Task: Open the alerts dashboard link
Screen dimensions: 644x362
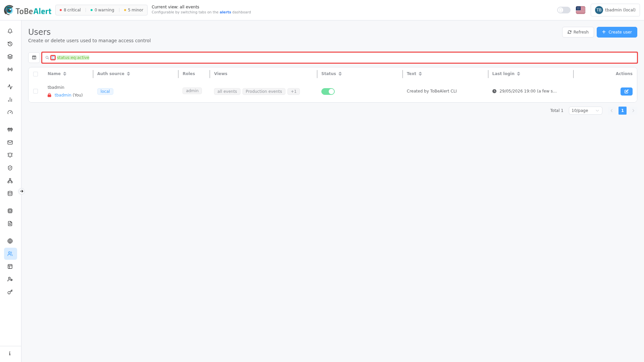Action: pyautogui.click(x=225, y=12)
